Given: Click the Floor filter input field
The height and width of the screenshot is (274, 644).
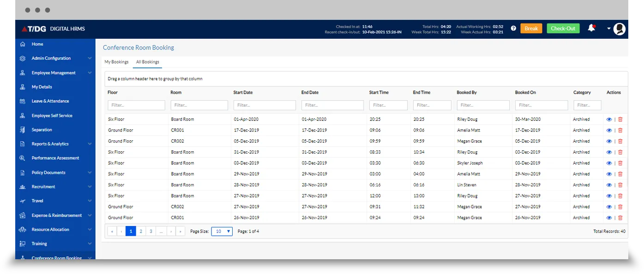Looking at the screenshot, I should tap(136, 105).
